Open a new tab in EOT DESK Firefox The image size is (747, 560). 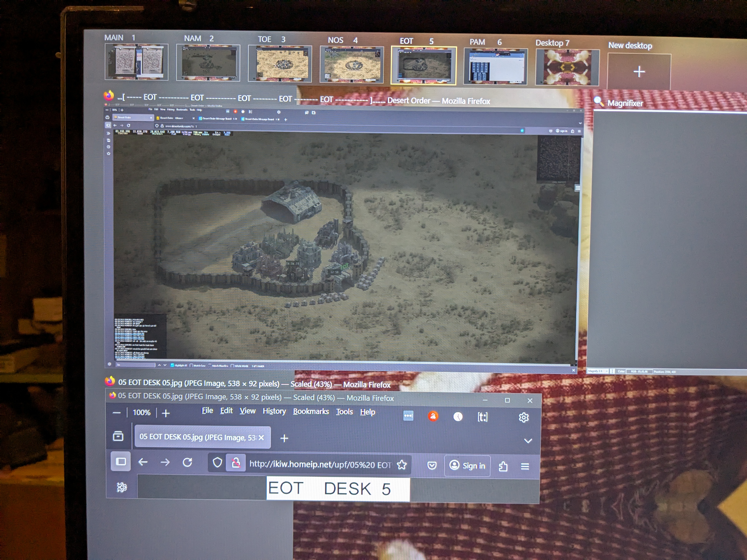point(284,438)
